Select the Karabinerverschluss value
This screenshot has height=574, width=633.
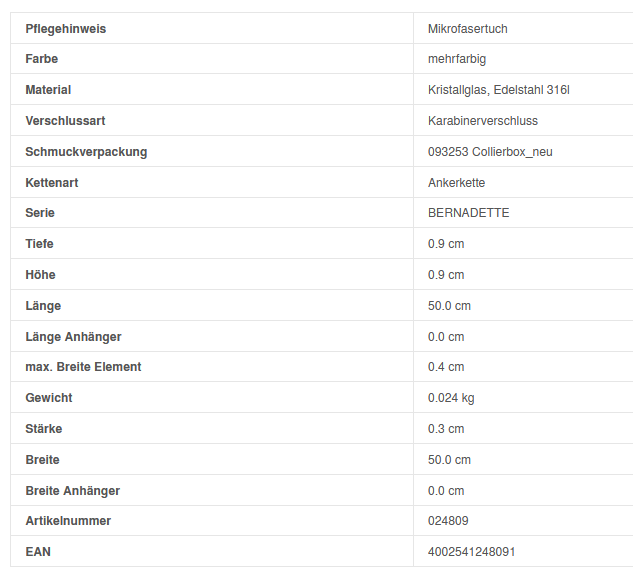click(x=482, y=121)
